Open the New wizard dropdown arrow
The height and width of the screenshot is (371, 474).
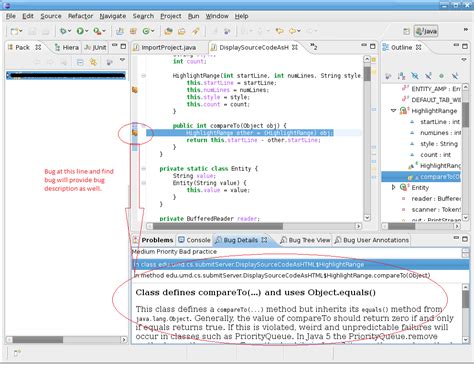(21, 31)
